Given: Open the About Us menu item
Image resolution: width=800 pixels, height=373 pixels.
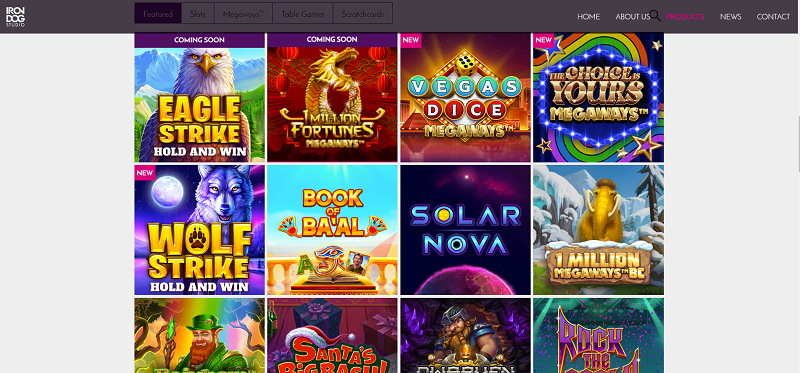Looking at the screenshot, I should [633, 16].
